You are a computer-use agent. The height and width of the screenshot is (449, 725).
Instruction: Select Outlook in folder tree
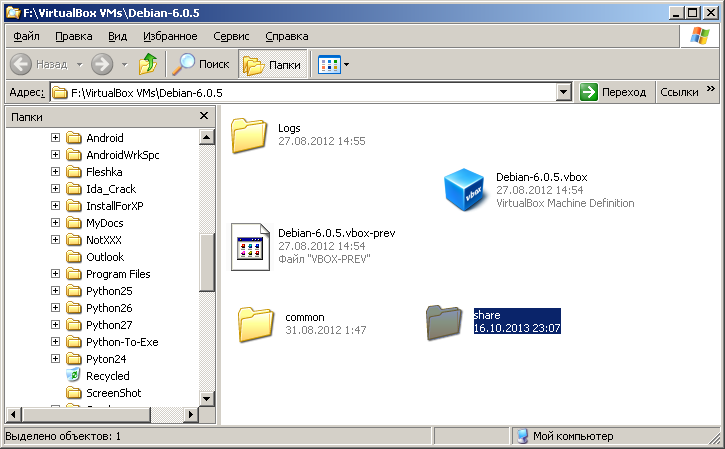click(x=105, y=257)
